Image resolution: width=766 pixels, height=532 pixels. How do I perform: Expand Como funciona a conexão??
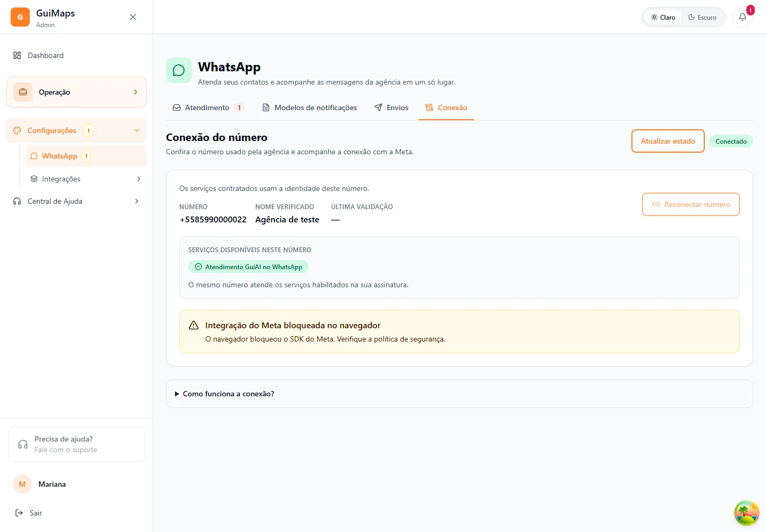point(460,394)
